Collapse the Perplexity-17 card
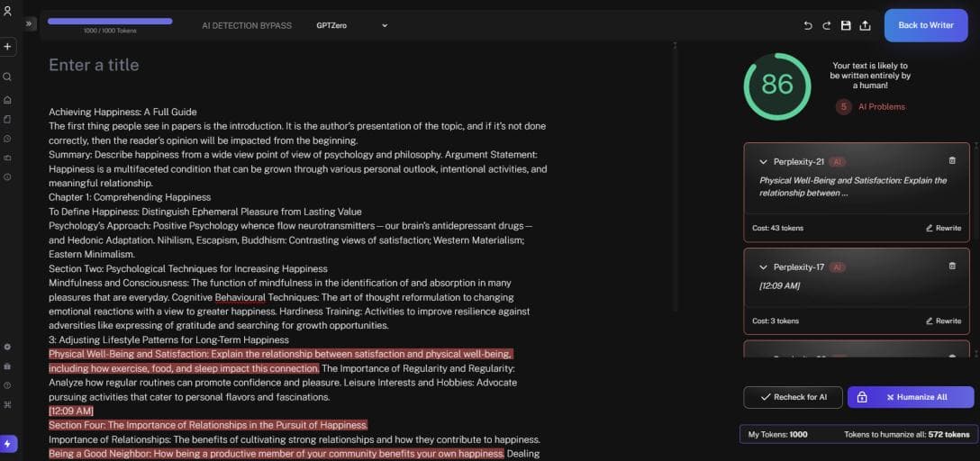980x461 pixels. (x=763, y=267)
